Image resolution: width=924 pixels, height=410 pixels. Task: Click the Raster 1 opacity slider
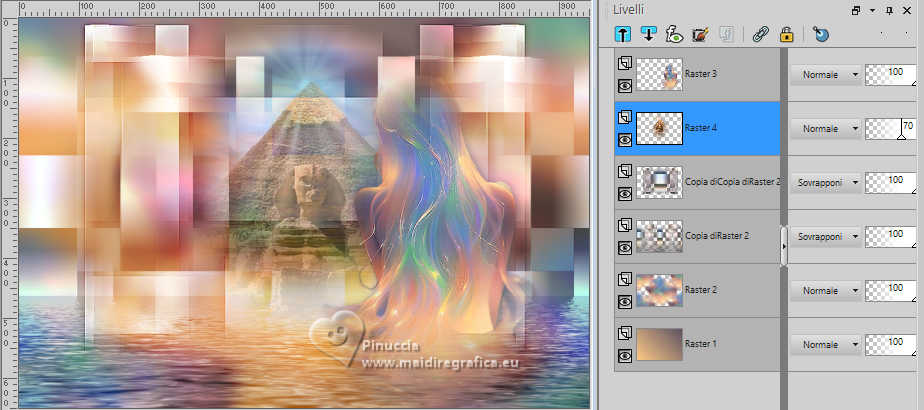[891, 345]
